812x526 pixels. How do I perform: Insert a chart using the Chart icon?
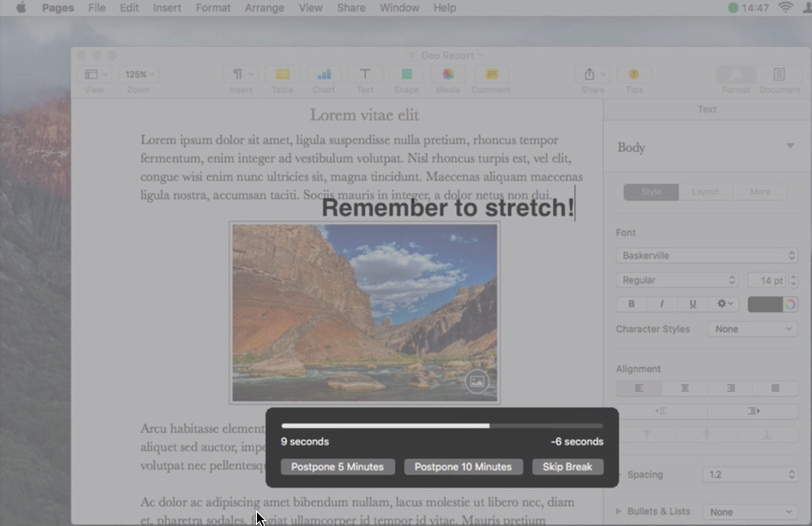tap(324, 75)
